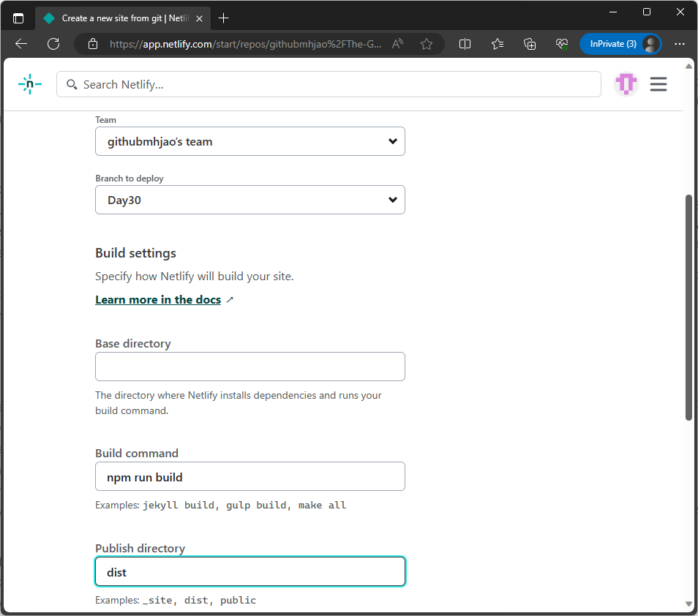Viewport: 698px width, 616px height.
Task: Close the Netlify tab
Action: coord(200,18)
